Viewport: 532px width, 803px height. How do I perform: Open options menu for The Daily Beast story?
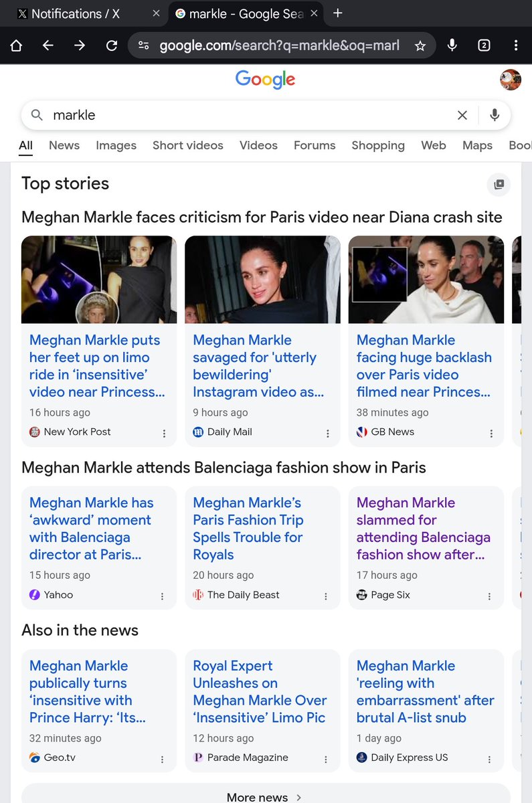click(x=326, y=596)
